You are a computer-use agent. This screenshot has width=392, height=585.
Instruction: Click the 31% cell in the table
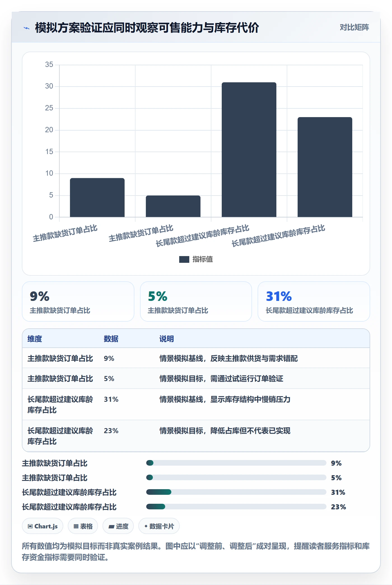pyautogui.click(x=111, y=399)
